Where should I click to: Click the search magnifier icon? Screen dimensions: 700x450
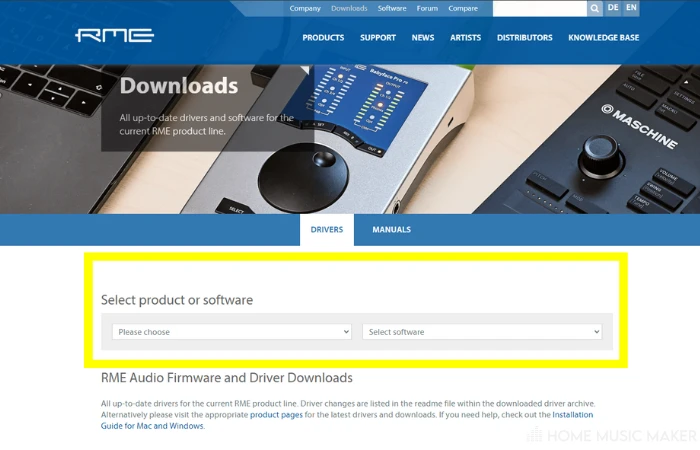coord(595,8)
